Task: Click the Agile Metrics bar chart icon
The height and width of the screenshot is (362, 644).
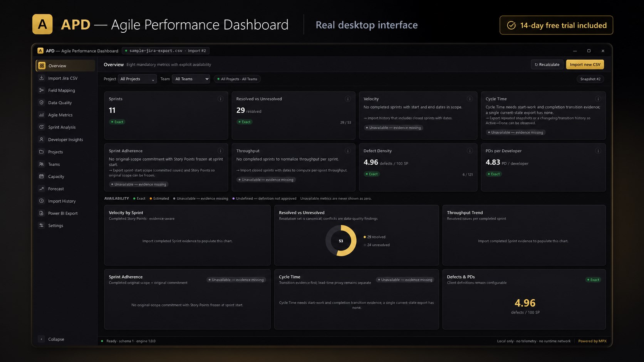Action: (x=41, y=115)
